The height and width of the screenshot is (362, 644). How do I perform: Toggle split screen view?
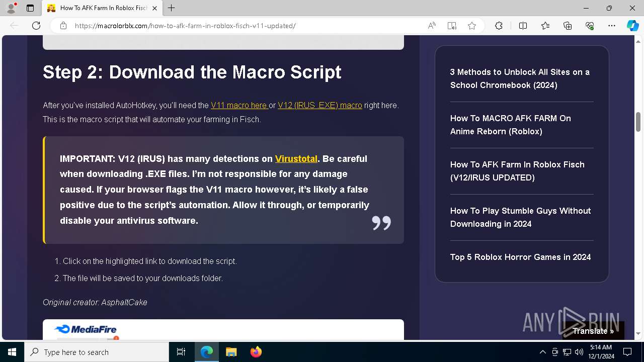[523, 26]
